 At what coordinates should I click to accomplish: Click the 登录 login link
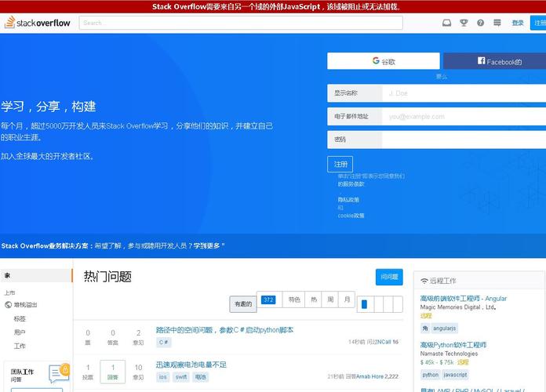(x=518, y=23)
